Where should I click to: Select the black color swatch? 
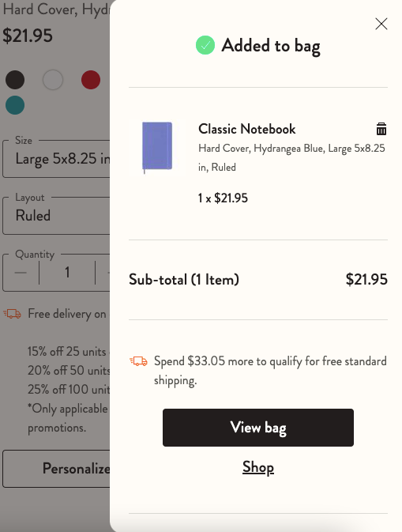pos(15,80)
